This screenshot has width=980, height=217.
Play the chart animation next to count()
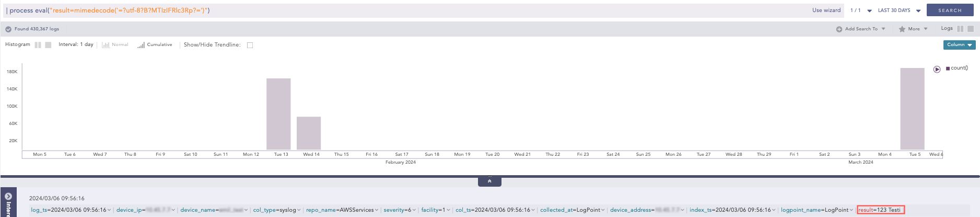[x=937, y=69]
